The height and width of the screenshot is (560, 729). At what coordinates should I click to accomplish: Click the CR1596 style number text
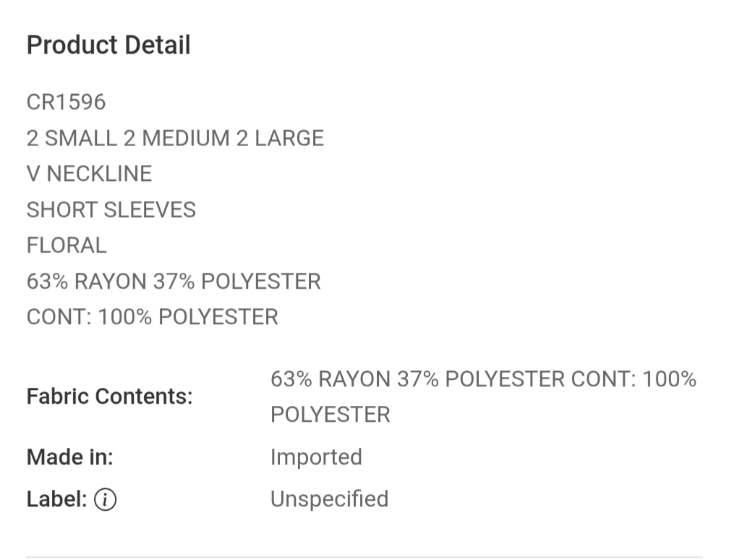66,102
